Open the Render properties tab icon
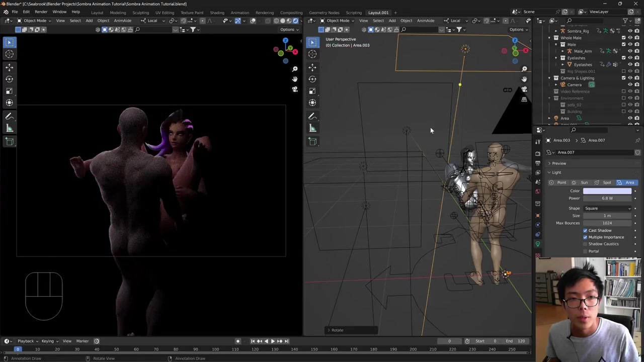The height and width of the screenshot is (362, 644). [538, 152]
